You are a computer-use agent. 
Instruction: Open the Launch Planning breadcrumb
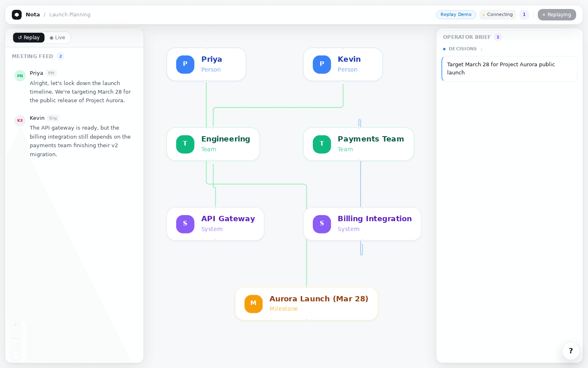(x=70, y=15)
